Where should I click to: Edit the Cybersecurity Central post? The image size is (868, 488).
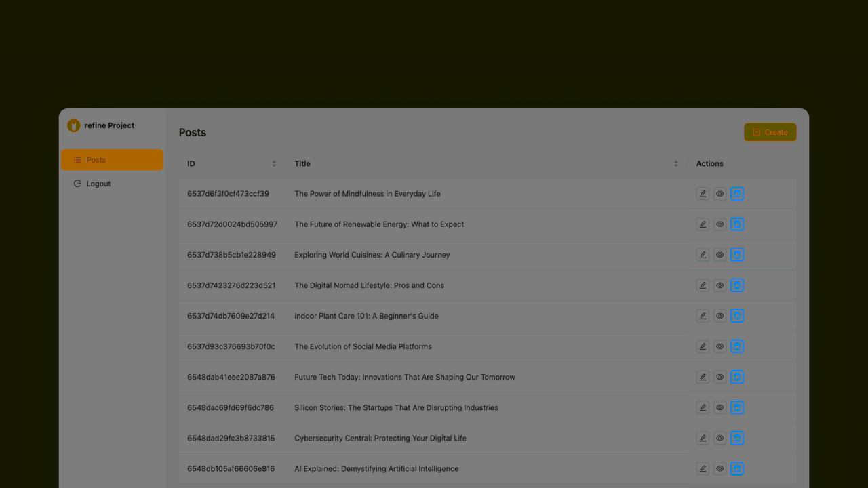point(703,438)
